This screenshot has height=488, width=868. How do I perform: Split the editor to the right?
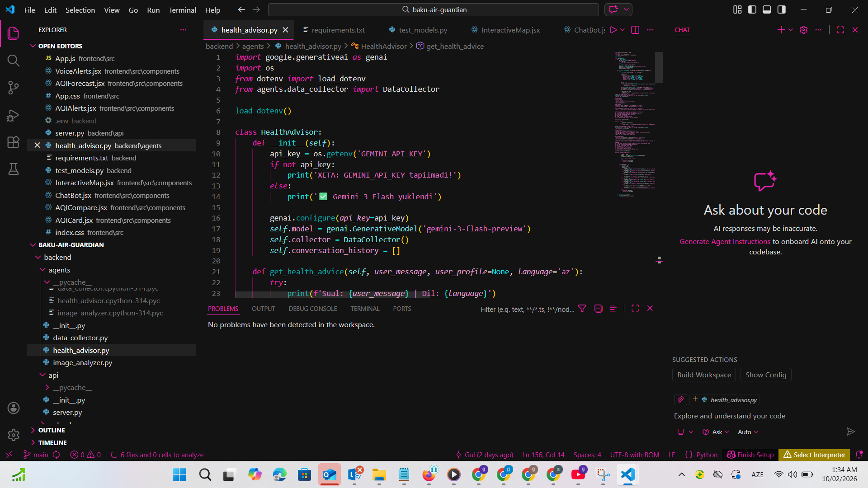[x=635, y=30]
